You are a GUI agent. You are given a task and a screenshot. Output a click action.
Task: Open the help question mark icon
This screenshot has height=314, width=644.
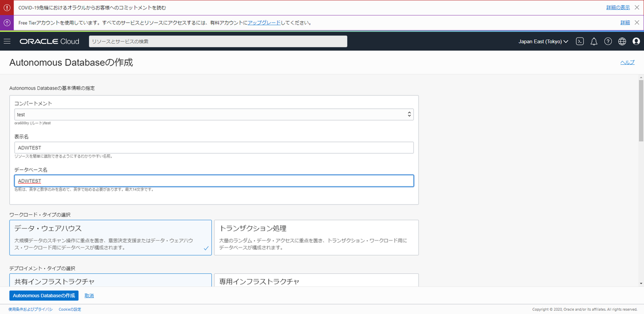608,41
